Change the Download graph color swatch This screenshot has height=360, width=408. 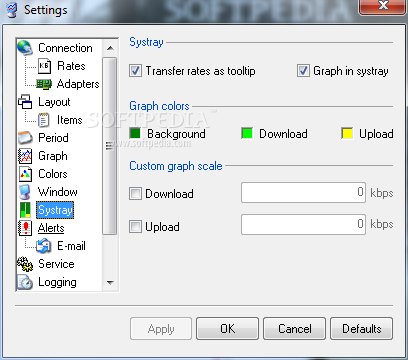(x=247, y=133)
